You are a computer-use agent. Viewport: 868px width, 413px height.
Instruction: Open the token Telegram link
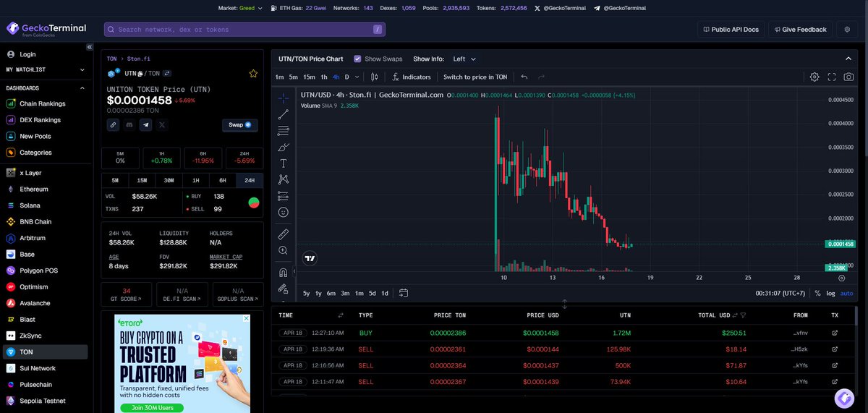tap(145, 124)
